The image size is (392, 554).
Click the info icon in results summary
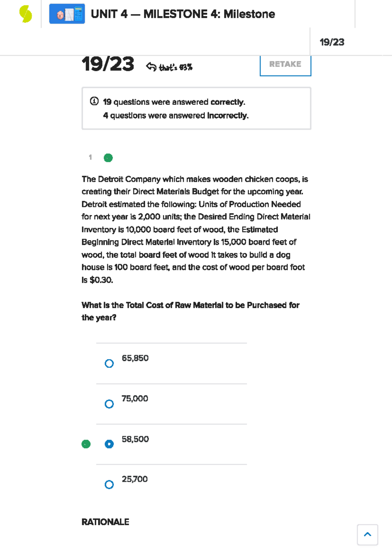pos(94,101)
